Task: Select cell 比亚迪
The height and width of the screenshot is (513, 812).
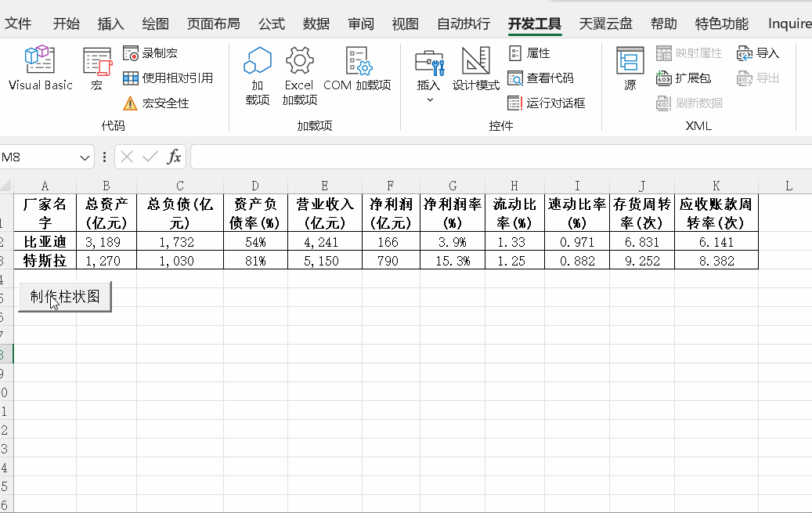Action: coord(45,241)
